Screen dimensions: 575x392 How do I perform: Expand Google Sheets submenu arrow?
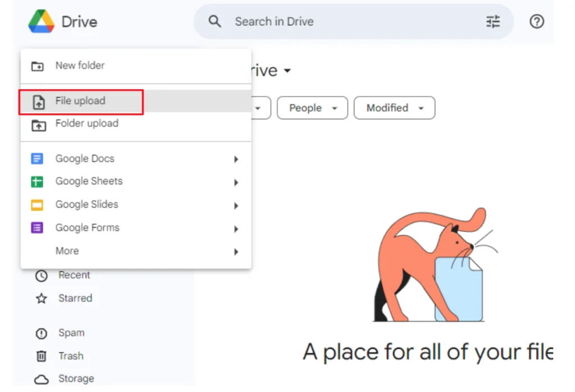[236, 183]
